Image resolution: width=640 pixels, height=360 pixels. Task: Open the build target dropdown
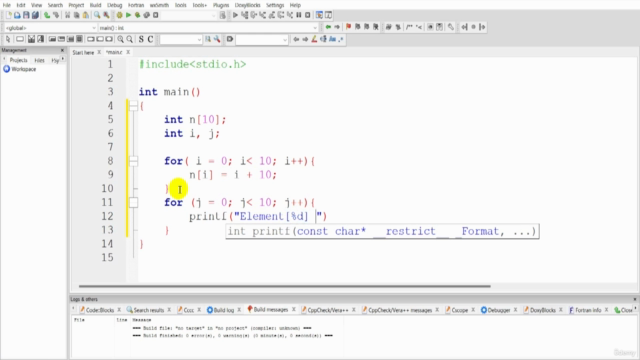click(213, 16)
